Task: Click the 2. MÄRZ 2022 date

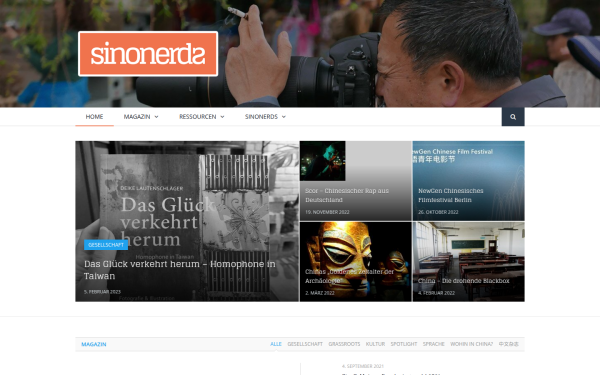Action: pyautogui.click(x=320, y=293)
